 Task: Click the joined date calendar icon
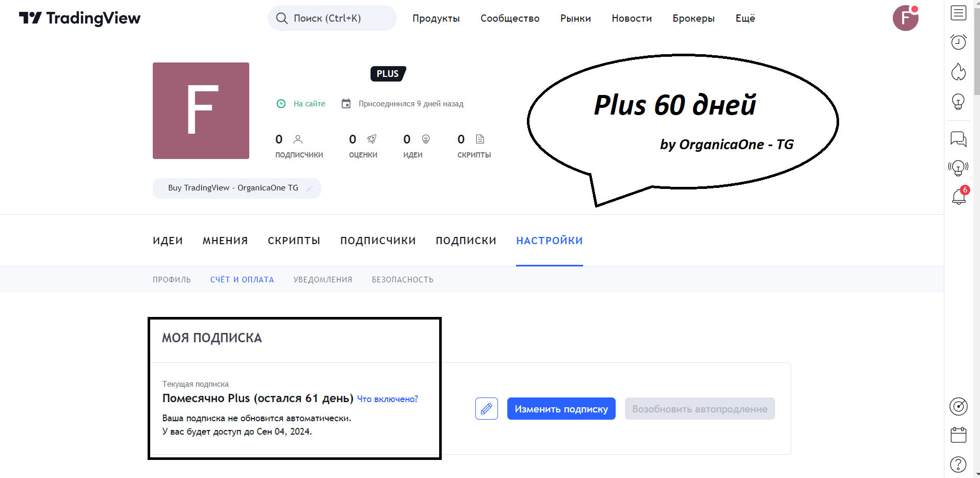click(346, 104)
